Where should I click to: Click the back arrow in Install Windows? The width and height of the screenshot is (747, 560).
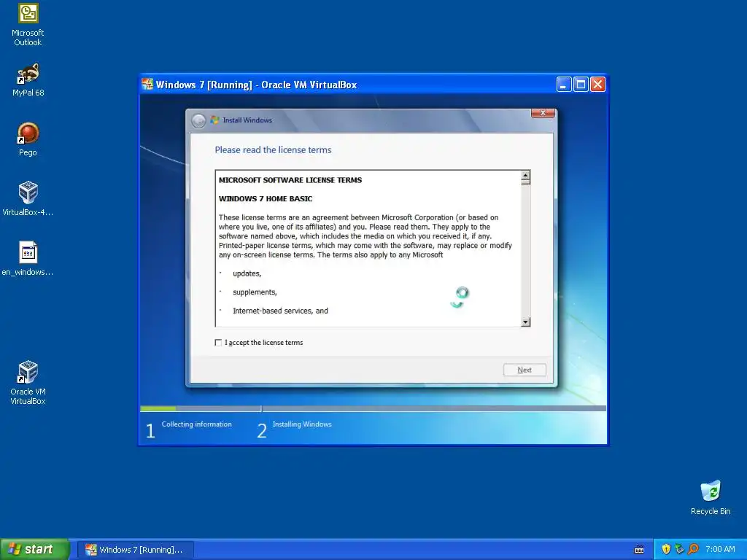click(198, 120)
